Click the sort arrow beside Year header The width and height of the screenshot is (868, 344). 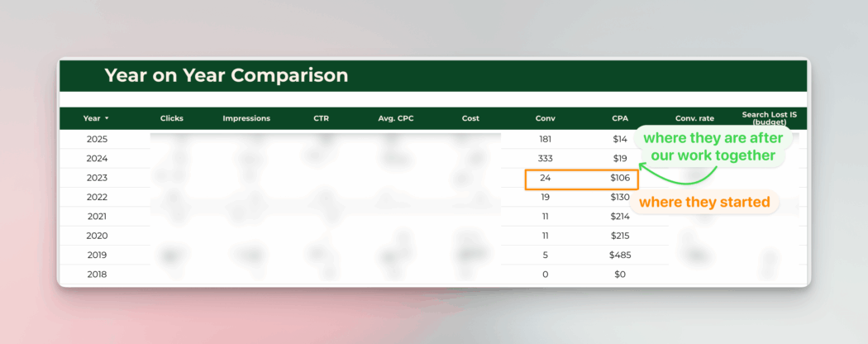pyautogui.click(x=107, y=119)
